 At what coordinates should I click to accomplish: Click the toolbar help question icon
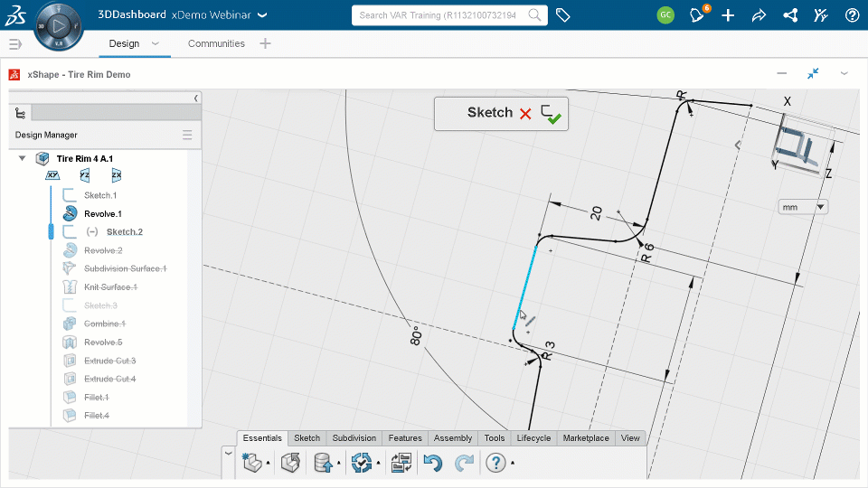pos(496,463)
